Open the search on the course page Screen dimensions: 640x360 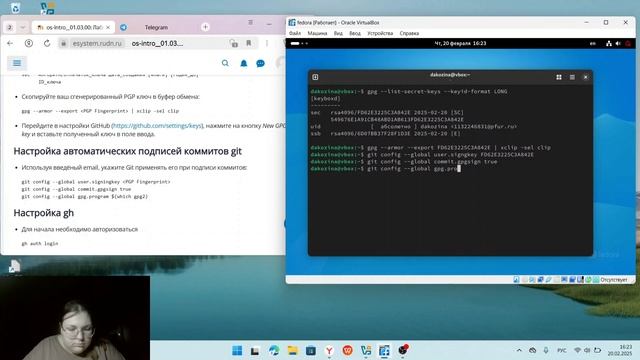click(225, 63)
